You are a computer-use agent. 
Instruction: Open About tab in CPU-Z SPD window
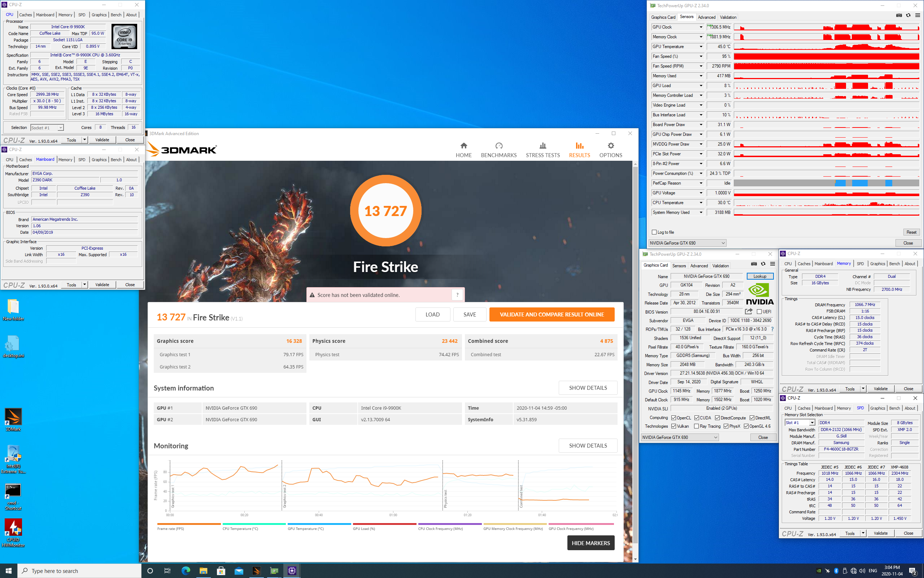click(x=910, y=408)
